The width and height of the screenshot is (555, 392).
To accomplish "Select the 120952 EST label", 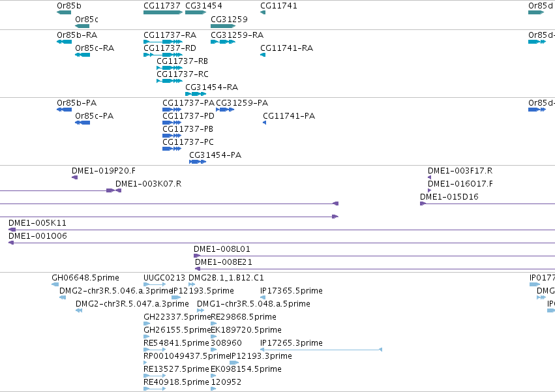I will click(226, 383).
